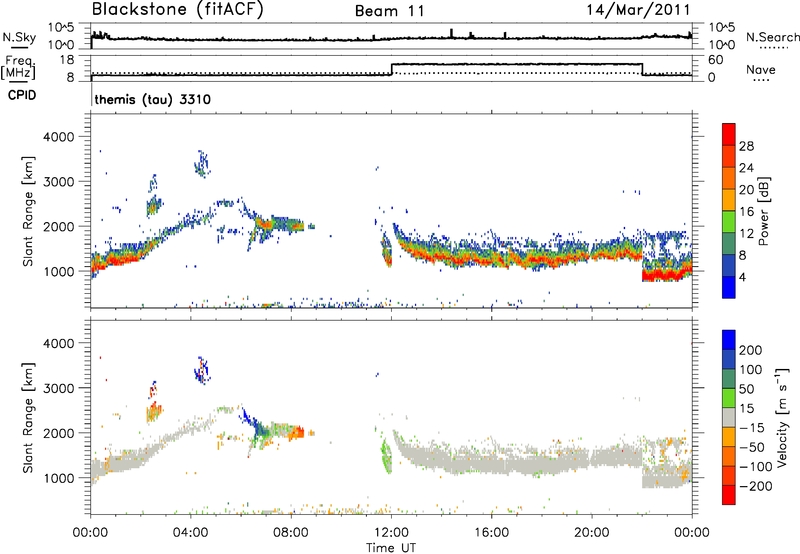The width and height of the screenshot is (800, 554).
Task: Click the 'themis (tau) 3310' text
Action: click(x=153, y=99)
